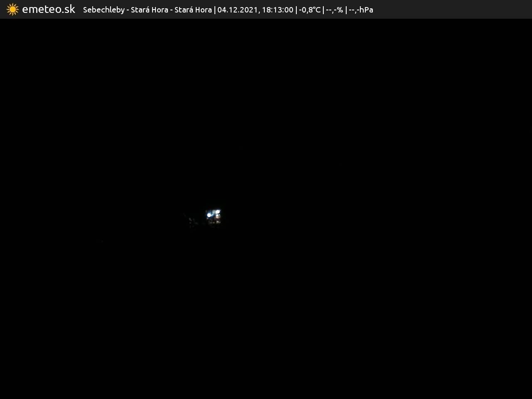Viewport: 532px width, 399px height.
Task: Click the dim lights left of the bright cluster
Action: pyautogui.click(x=191, y=221)
